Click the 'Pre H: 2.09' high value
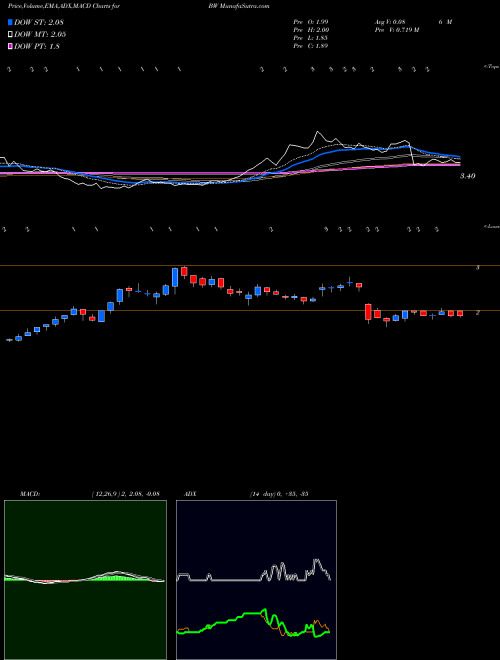Viewport: 500px width, 660px height. coord(311,30)
